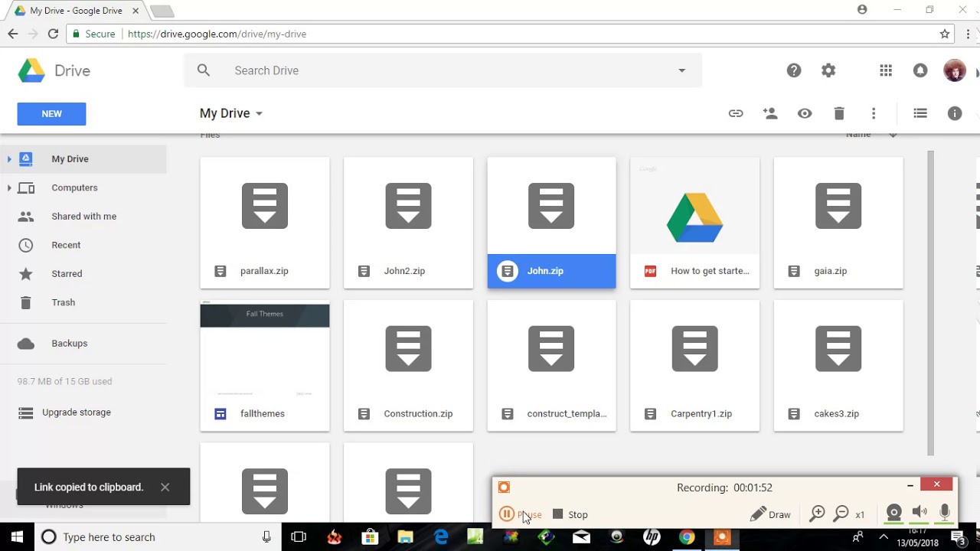Open the My Drive title dropdown

click(x=231, y=113)
